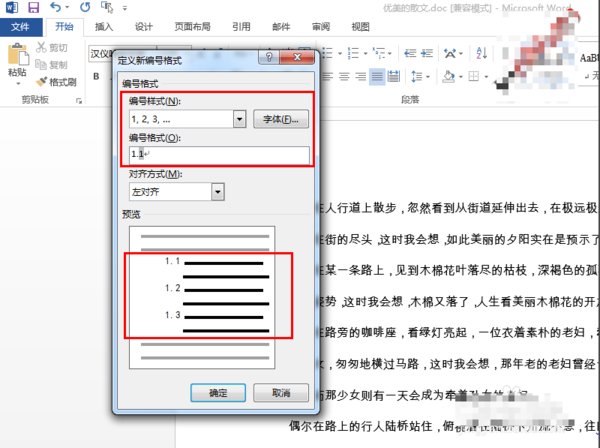Click the touch/mouse mode icon
This screenshot has width=600, height=448.
[107, 7]
